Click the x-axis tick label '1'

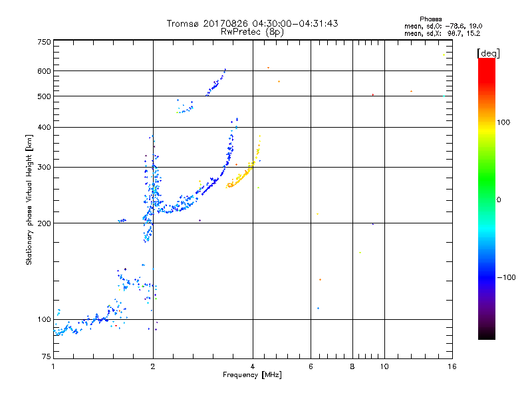53,366
